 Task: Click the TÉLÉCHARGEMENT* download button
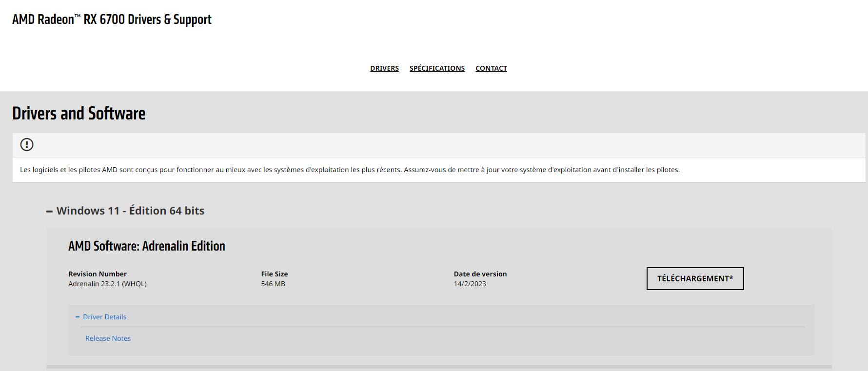click(x=695, y=278)
